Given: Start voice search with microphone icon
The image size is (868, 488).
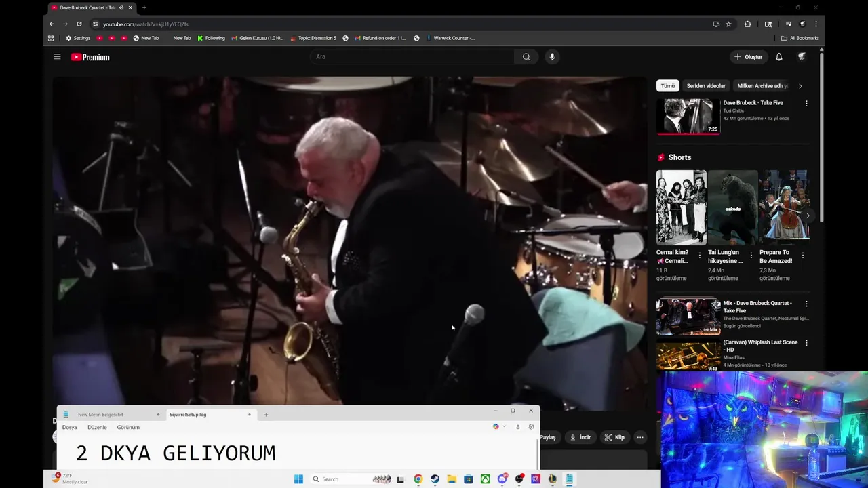Looking at the screenshot, I should click(x=552, y=57).
